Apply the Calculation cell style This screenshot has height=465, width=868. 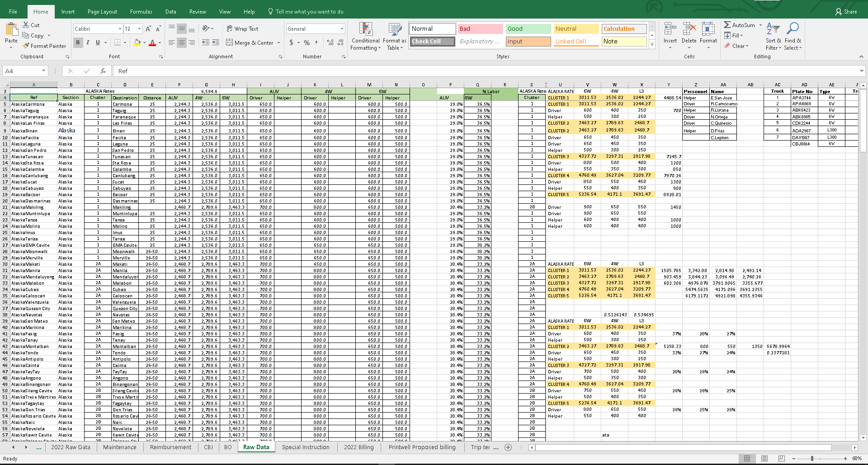[624, 28]
